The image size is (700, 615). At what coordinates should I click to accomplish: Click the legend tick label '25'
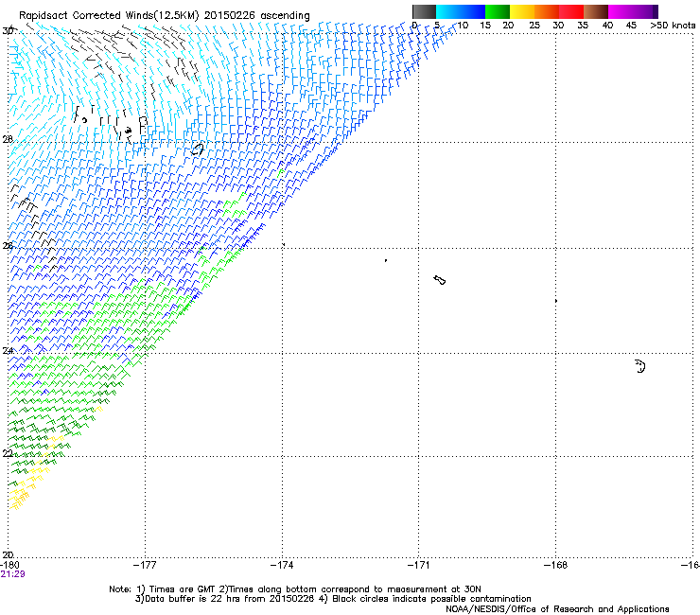click(534, 26)
